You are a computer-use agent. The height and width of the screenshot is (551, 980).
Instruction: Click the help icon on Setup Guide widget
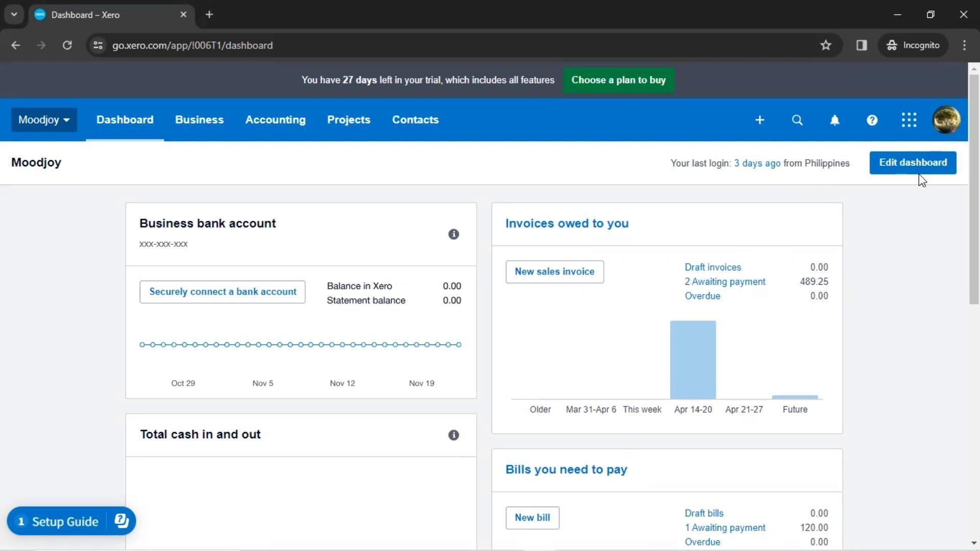(x=121, y=521)
